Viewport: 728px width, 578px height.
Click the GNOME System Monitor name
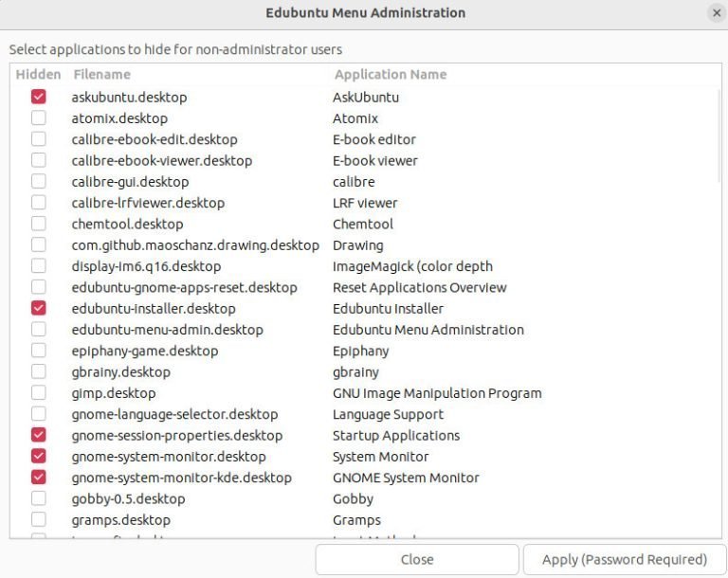click(x=406, y=478)
